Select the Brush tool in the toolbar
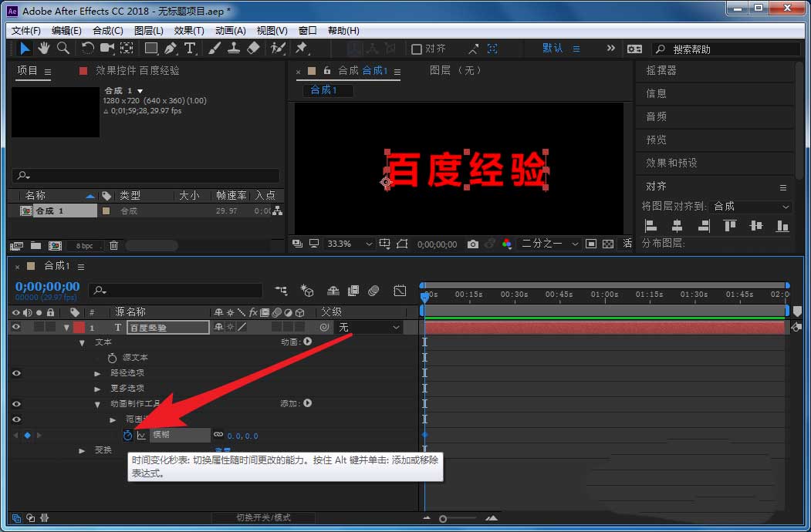The width and height of the screenshot is (811, 532). [x=214, y=48]
